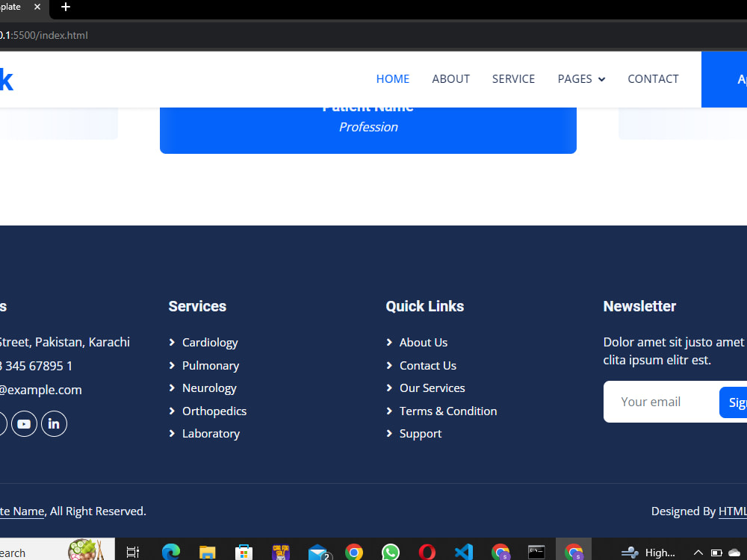
Task: Open a new browser tab
Action: point(66,7)
